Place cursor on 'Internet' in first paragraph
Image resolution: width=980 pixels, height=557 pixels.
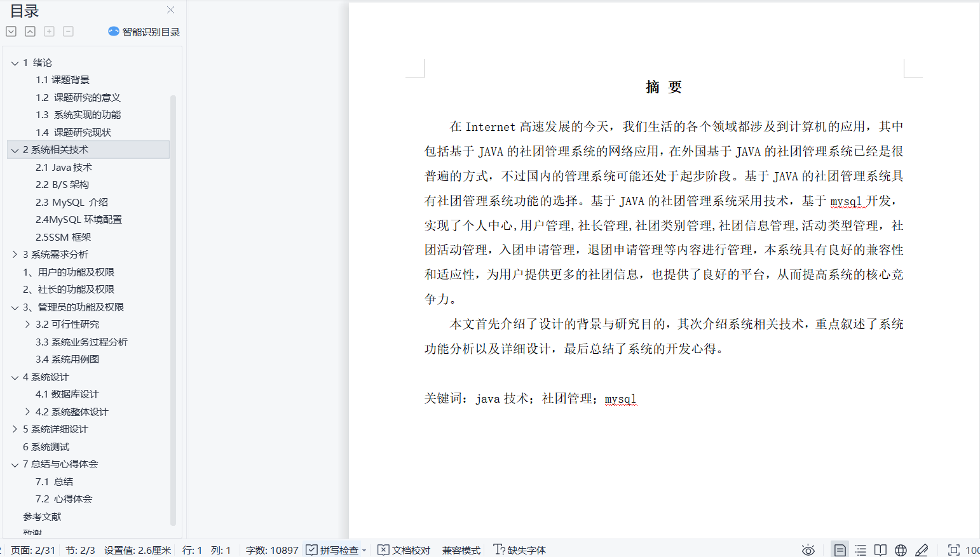click(490, 127)
